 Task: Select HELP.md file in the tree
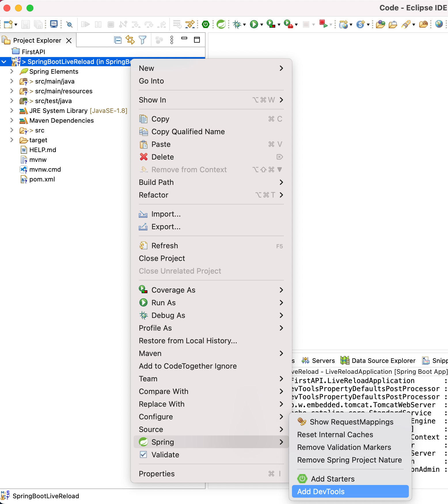pyautogui.click(x=38, y=150)
